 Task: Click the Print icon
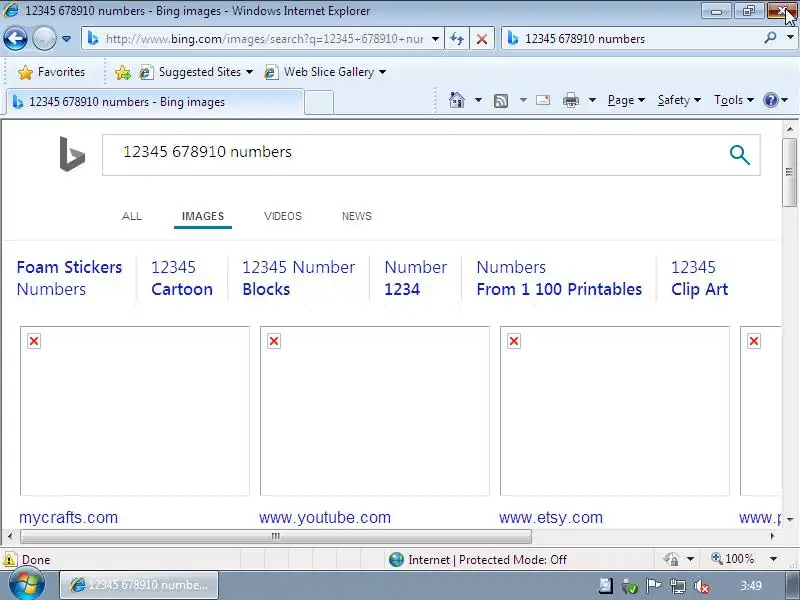click(570, 100)
